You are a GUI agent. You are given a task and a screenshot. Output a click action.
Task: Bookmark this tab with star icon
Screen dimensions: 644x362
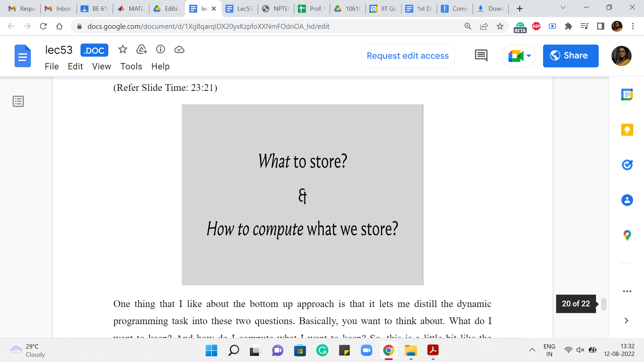[500, 26]
